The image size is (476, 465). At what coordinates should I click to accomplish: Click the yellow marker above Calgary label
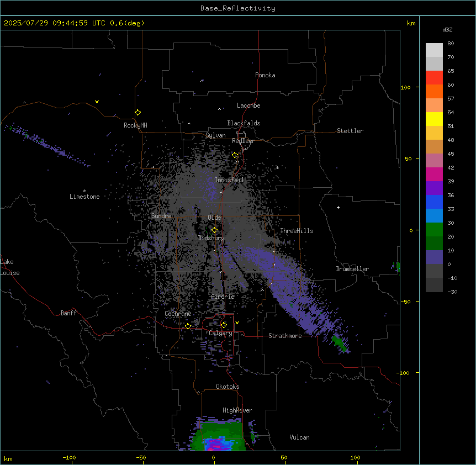coord(224,325)
